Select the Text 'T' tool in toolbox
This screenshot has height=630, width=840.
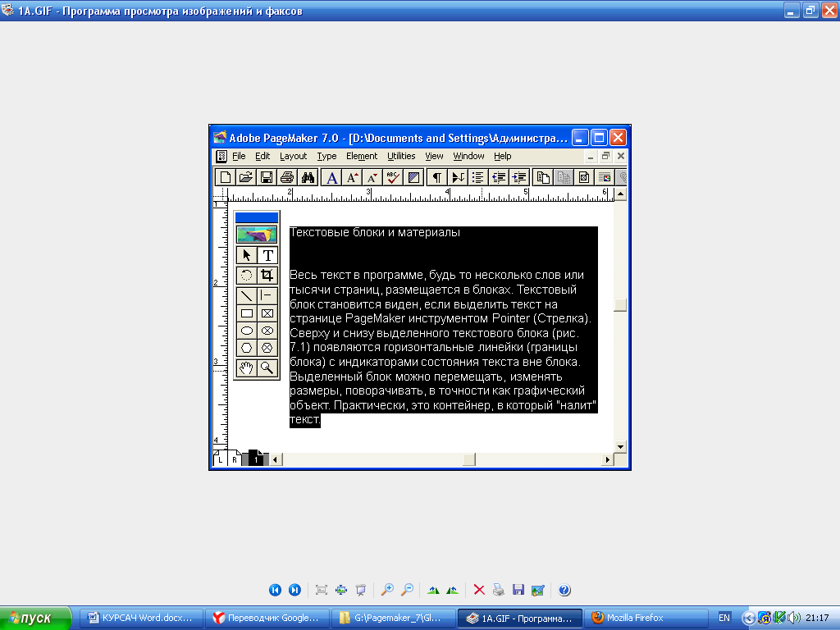pyautogui.click(x=267, y=255)
